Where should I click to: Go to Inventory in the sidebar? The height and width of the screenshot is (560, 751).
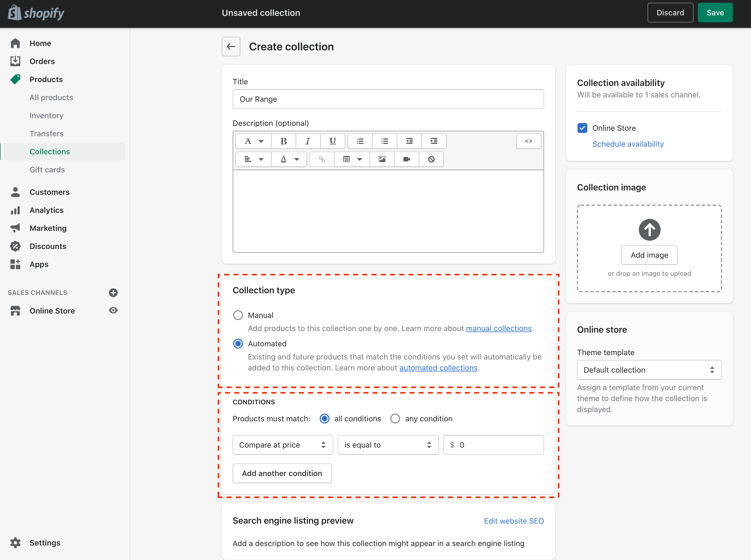pyautogui.click(x=47, y=116)
